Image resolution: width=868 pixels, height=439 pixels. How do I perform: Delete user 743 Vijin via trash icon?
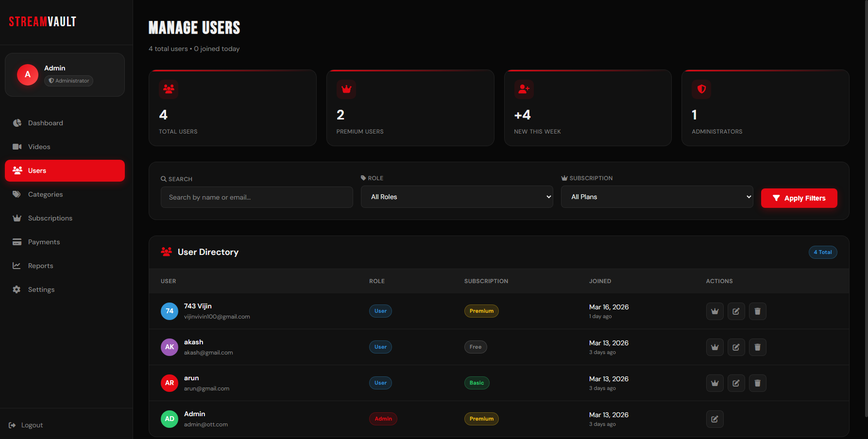(x=757, y=311)
